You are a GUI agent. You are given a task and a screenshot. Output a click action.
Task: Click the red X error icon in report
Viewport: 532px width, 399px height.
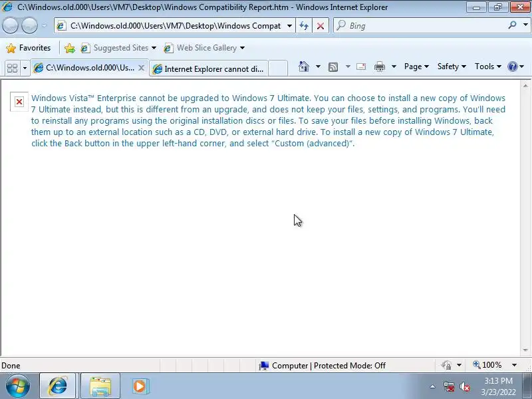pos(19,102)
